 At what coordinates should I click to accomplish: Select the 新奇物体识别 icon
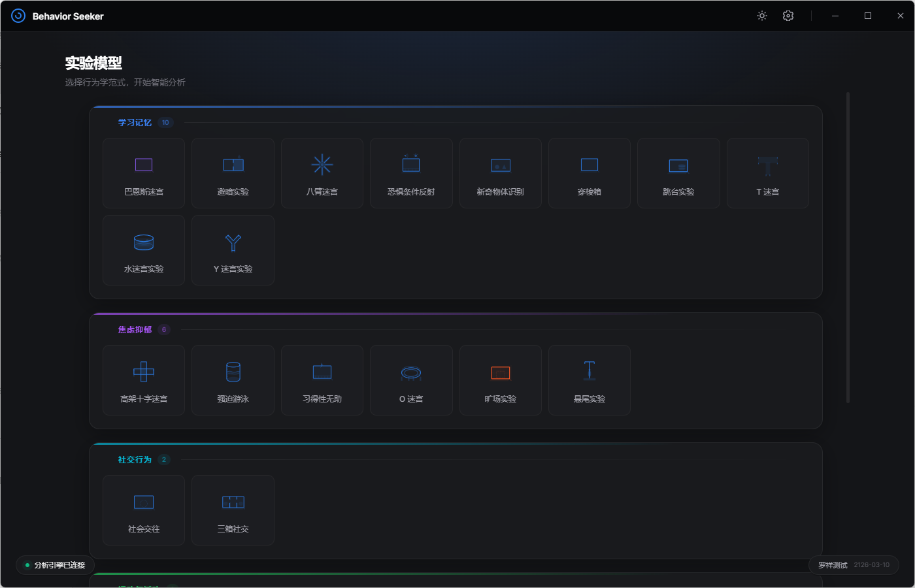tap(501, 165)
